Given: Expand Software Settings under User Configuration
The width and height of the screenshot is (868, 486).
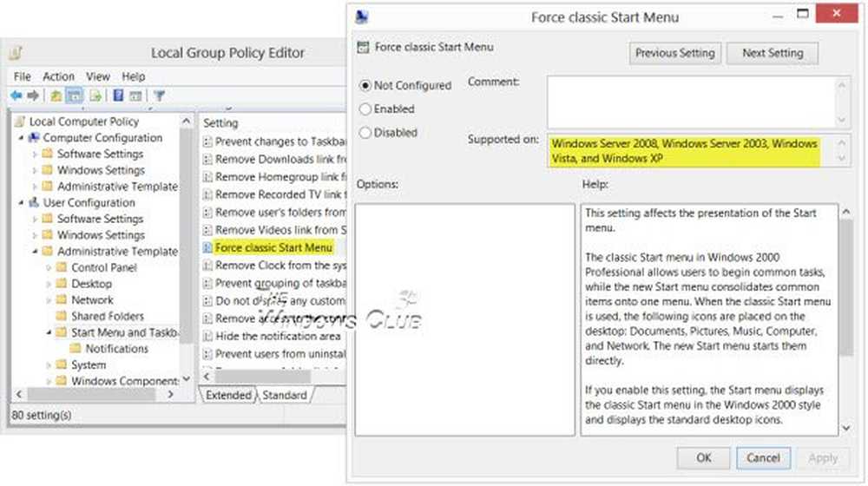Looking at the screenshot, I should [35, 220].
